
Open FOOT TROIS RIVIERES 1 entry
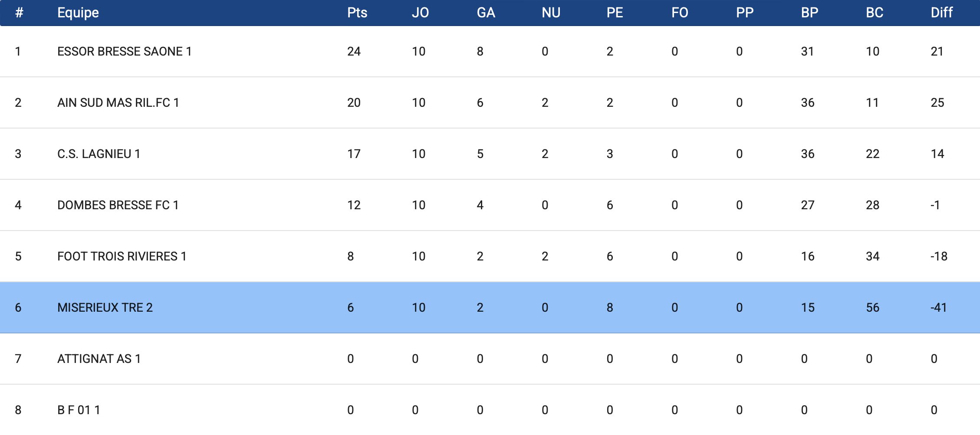(x=122, y=257)
